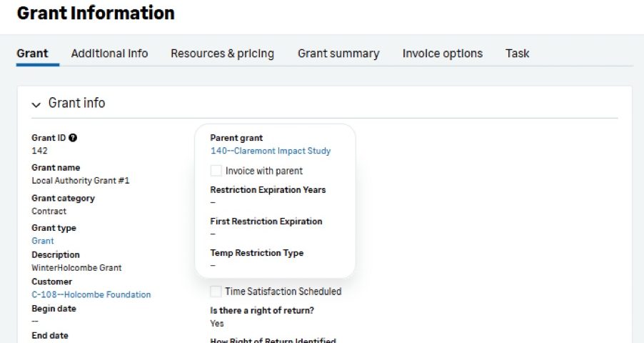Image resolution: width=644 pixels, height=343 pixels.
Task: Click the Is there a right of return label
Action: click(x=262, y=311)
